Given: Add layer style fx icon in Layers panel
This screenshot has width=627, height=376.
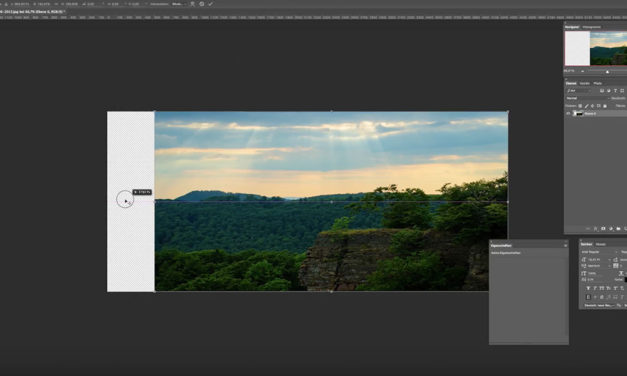Looking at the screenshot, I should [595, 229].
